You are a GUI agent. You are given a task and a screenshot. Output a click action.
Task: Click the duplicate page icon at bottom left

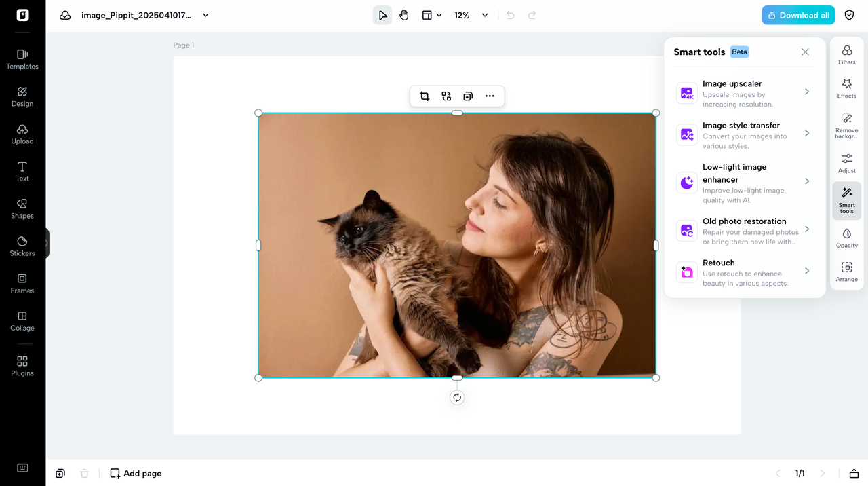click(60, 473)
